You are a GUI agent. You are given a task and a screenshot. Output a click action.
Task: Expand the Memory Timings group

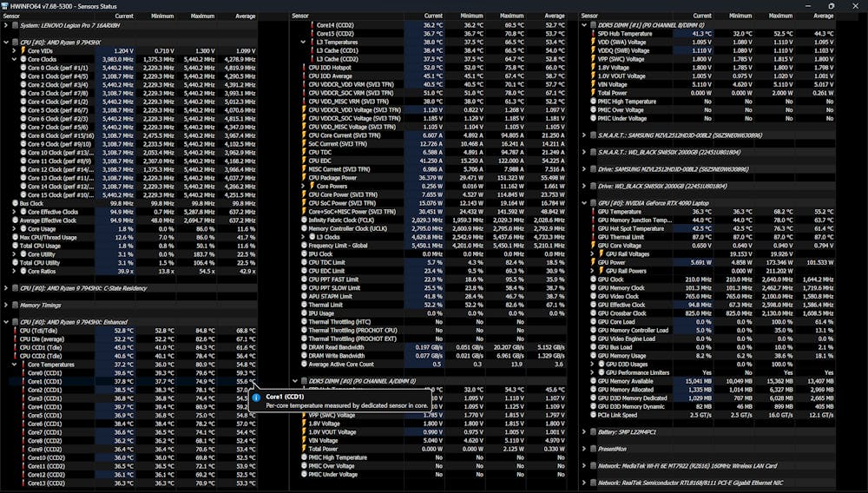pos(6,306)
